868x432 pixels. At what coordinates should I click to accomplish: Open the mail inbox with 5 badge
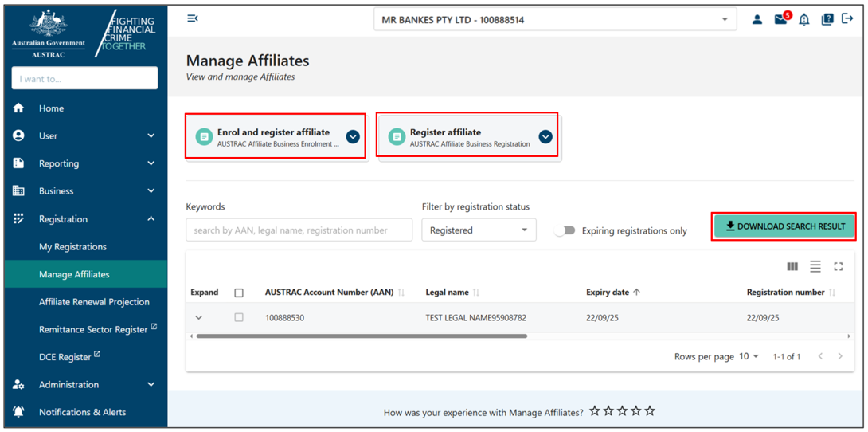pyautogui.click(x=781, y=19)
